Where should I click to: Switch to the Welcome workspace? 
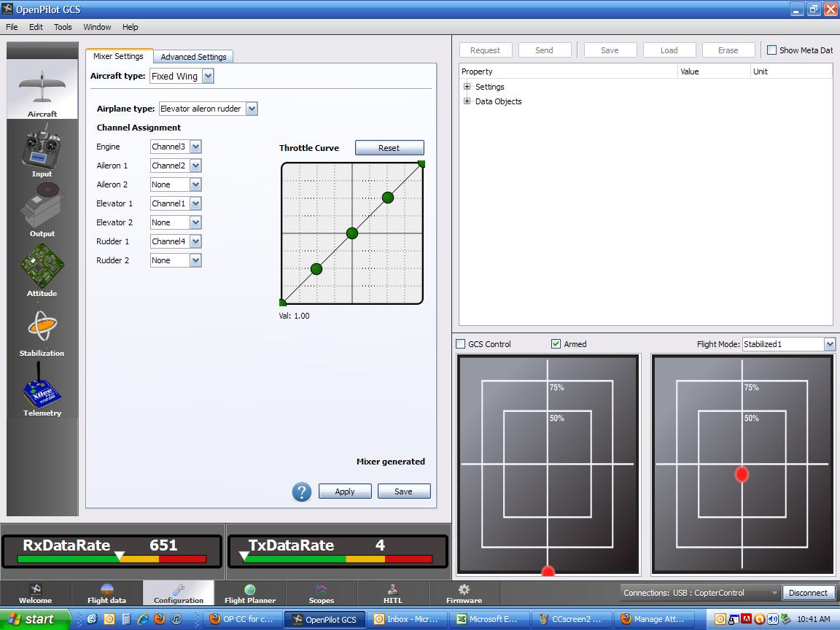[35, 594]
